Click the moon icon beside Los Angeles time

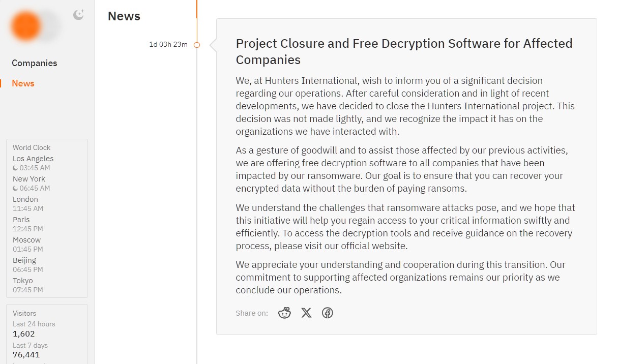tap(16, 168)
